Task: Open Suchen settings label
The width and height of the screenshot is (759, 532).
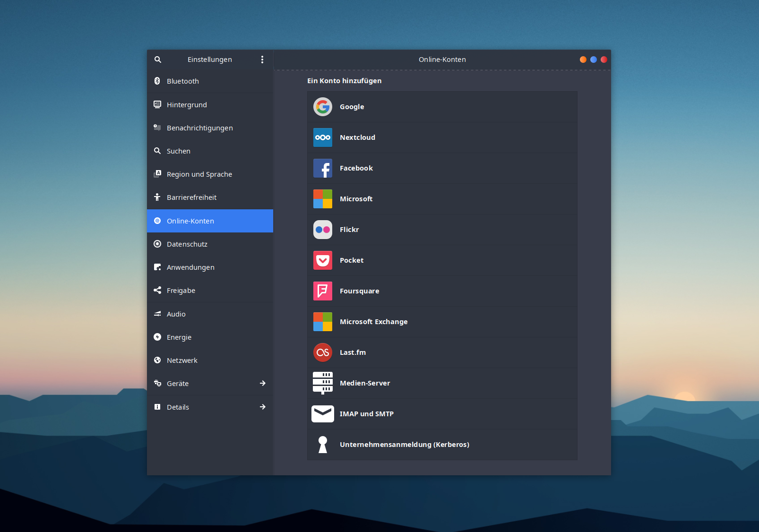Action: pyautogui.click(x=179, y=151)
